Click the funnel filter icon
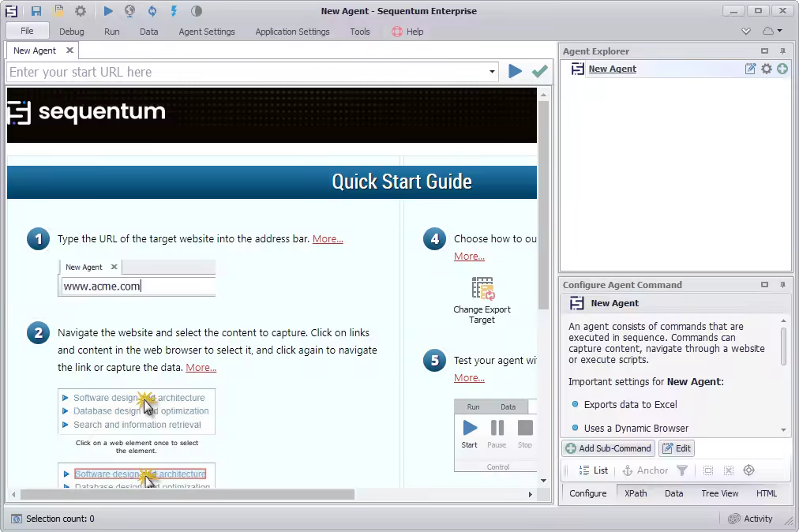Screen dimensions: 799x532 [x=682, y=470]
